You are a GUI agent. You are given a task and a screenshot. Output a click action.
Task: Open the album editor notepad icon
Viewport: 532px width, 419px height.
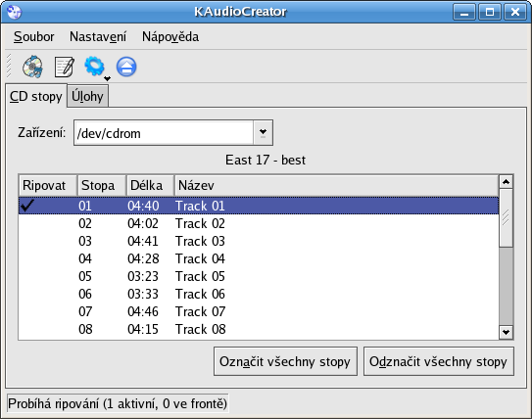[65, 67]
